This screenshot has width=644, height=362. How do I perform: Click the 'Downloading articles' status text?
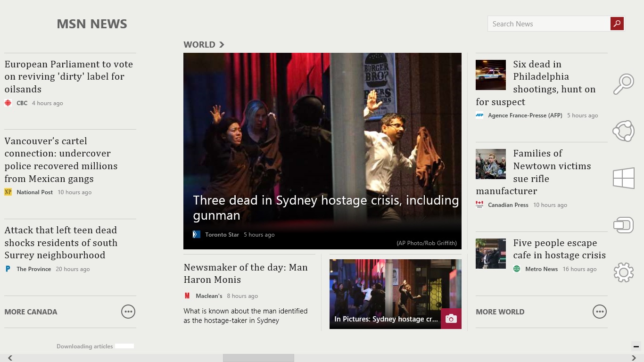click(85, 346)
